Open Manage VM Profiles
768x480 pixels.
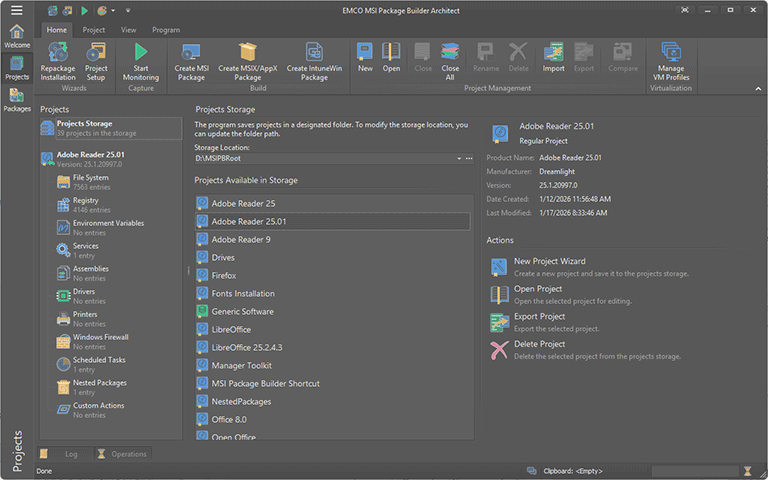pos(671,53)
